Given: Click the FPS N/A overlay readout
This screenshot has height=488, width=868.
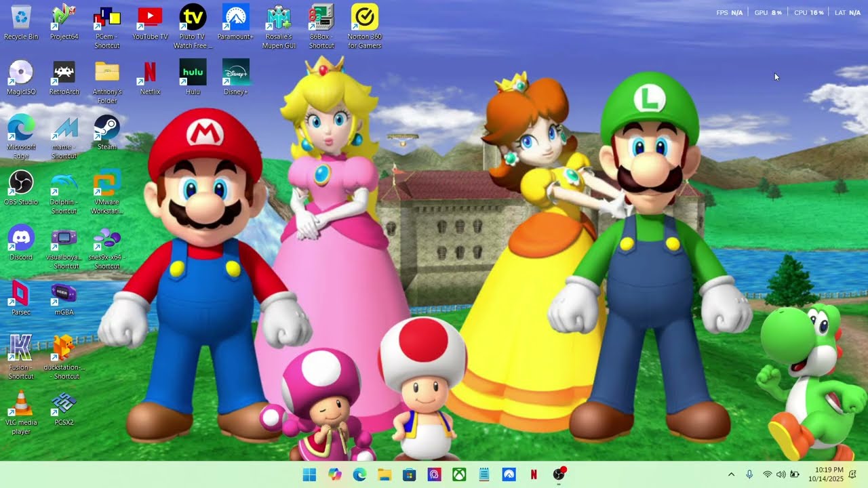Looking at the screenshot, I should point(730,13).
